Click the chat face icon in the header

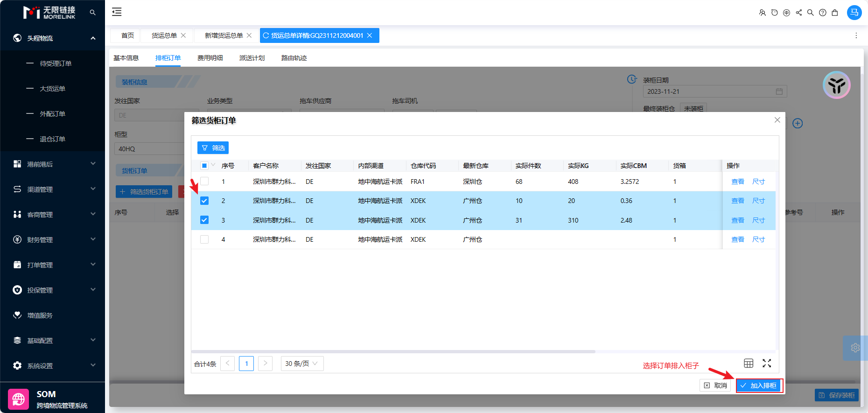pos(774,13)
